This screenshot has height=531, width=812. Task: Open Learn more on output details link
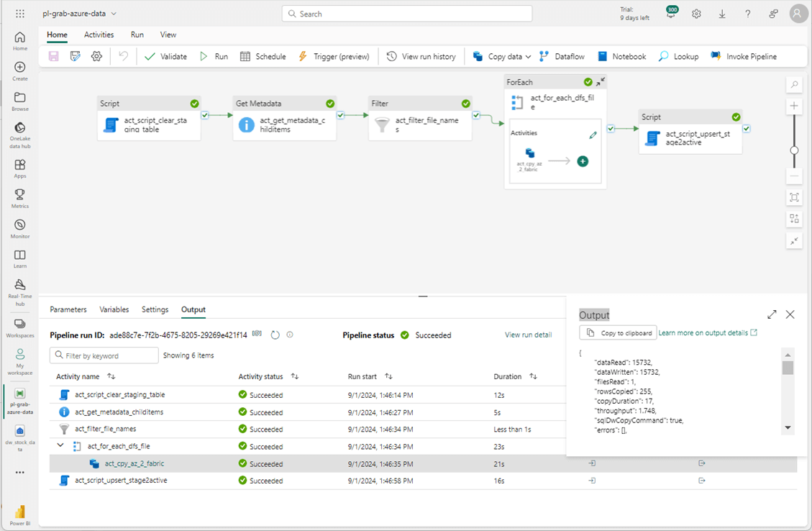[708, 332]
